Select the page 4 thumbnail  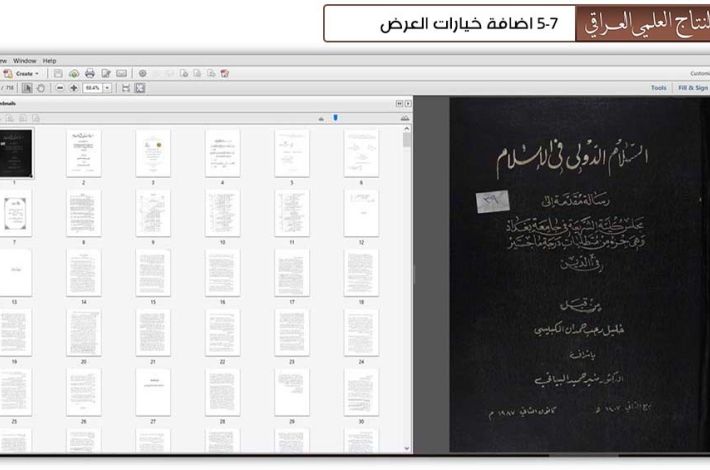(x=222, y=153)
